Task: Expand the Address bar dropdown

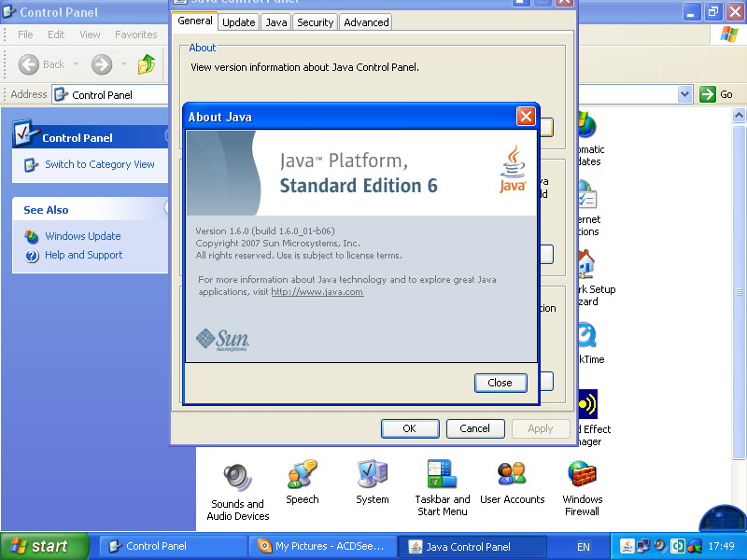Action: coord(684,94)
